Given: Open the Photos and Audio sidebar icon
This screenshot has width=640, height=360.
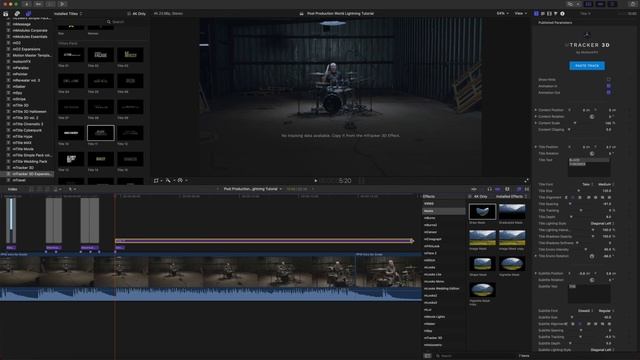Looking at the screenshot, I should point(17,13).
